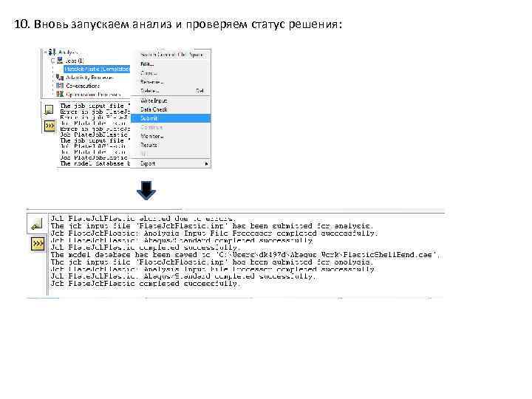Open Results from the job context menu
This screenshot has width=532, height=399.
171,145
